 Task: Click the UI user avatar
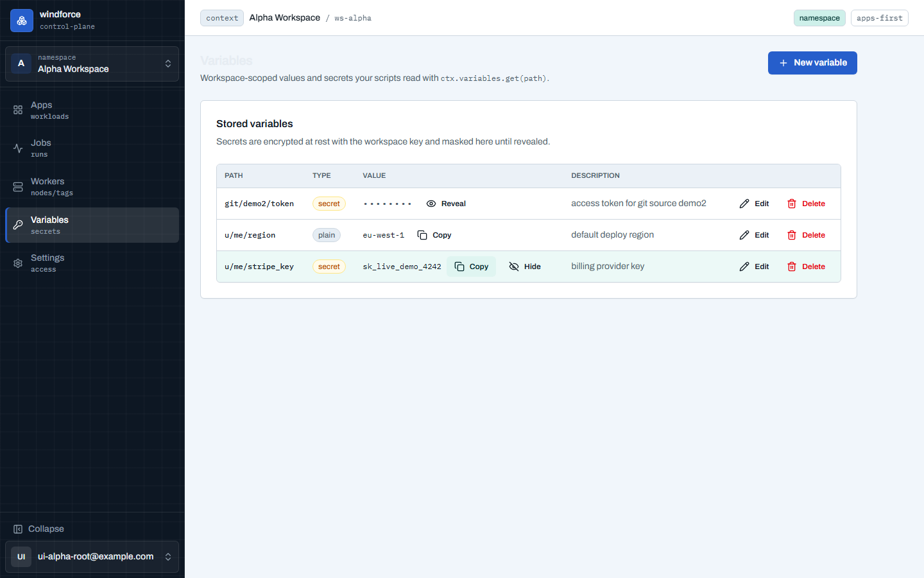21,557
